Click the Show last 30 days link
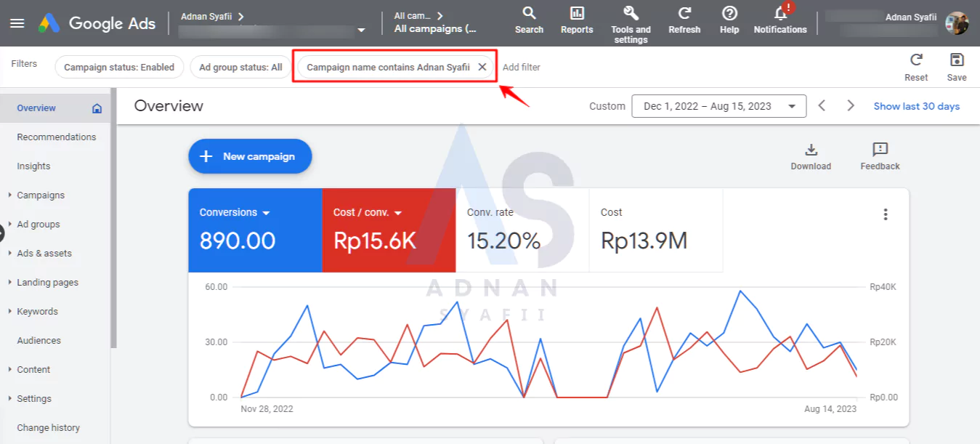 pos(916,106)
